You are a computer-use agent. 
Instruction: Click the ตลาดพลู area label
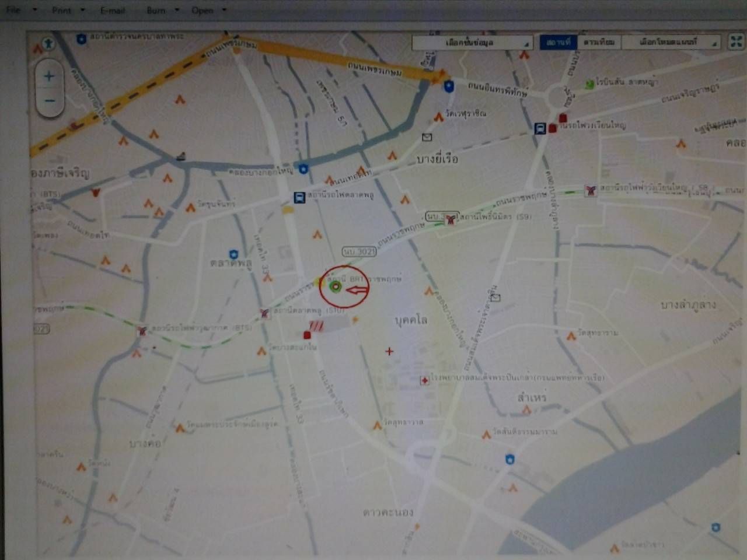click(231, 264)
